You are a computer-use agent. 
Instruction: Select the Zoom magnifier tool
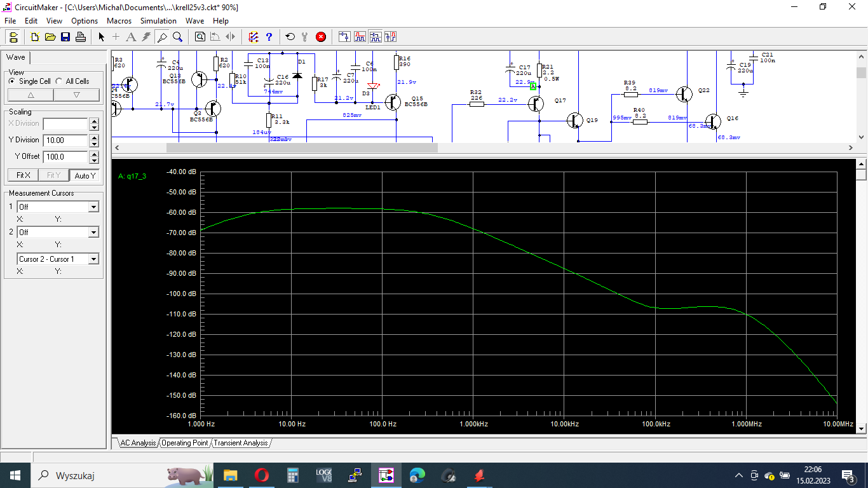click(x=178, y=37)
